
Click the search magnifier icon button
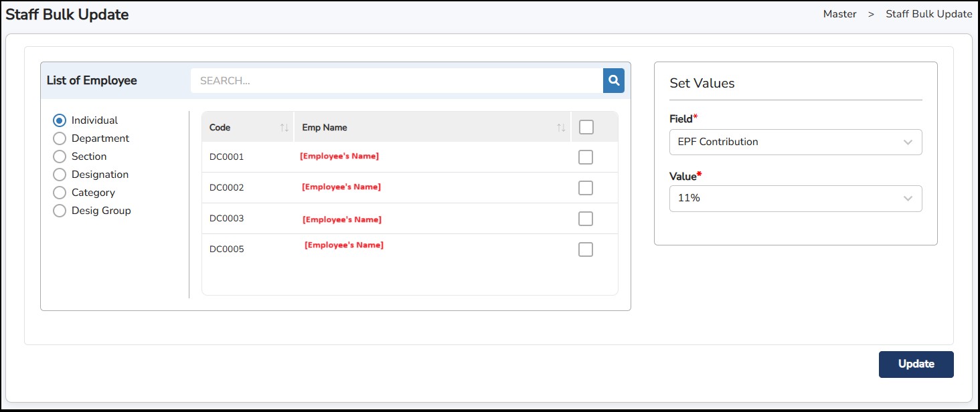(x=613, y=80)
